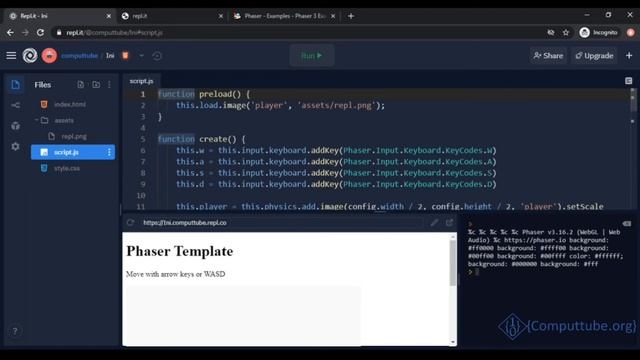Close the Phaser Examples browser tab

tap(333, 16)
